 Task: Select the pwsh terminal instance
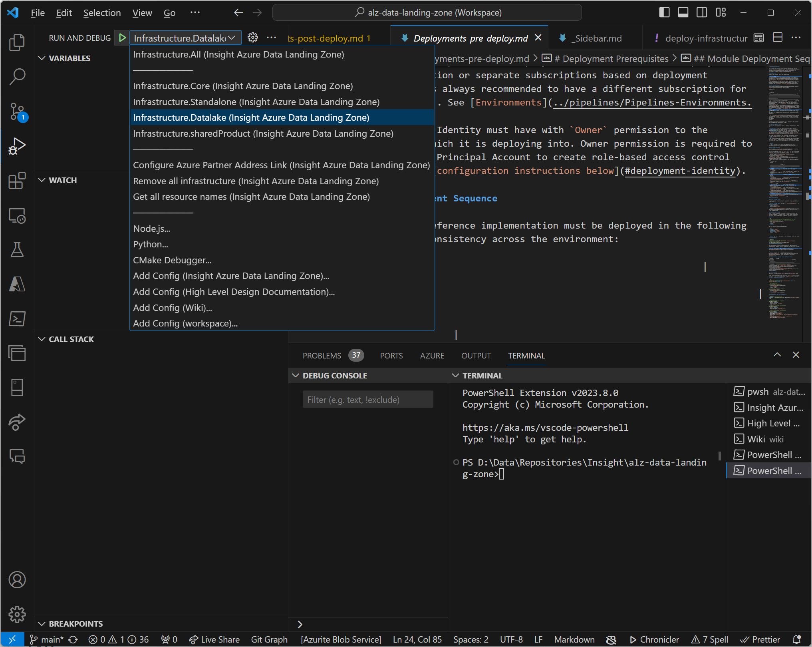[x=769, y=392]
